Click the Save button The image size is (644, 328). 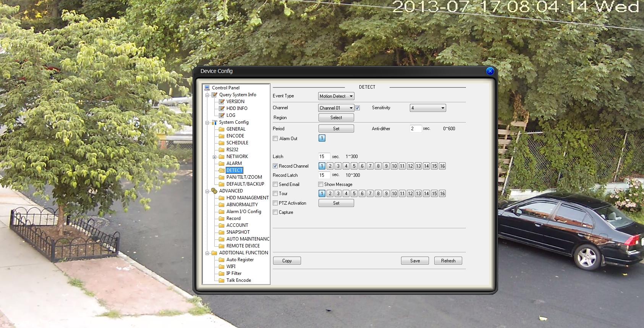(x=415, y=261)
